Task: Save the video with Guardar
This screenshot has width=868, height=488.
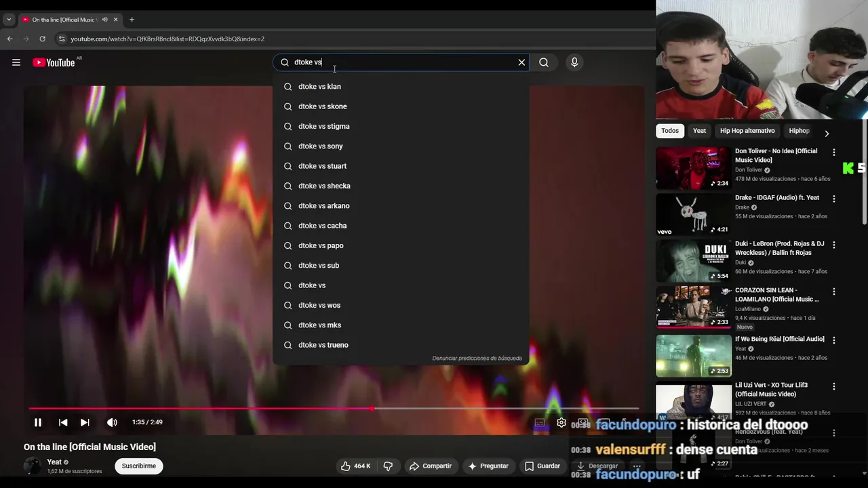Action: [x=542, y=466]
